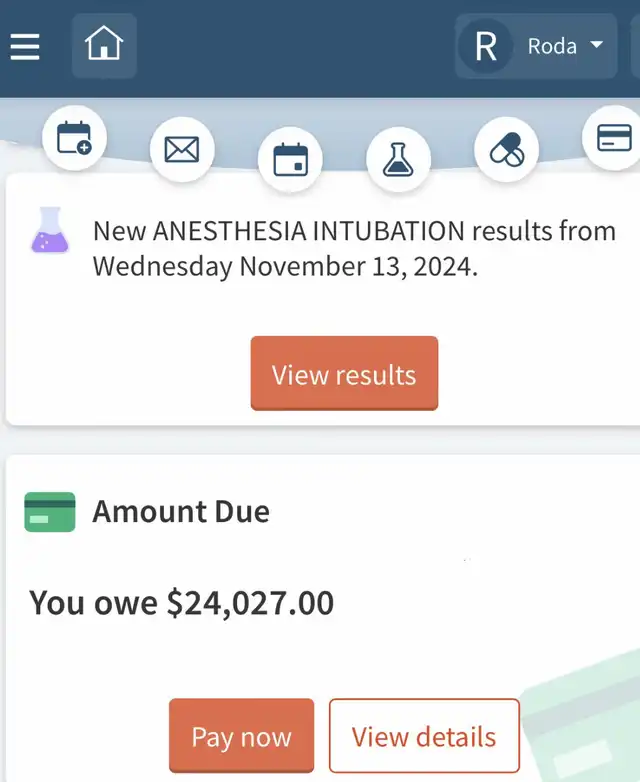Click the View details button
Image resolution: width=640 pixels, height=782 pixels.
point(424,736)
